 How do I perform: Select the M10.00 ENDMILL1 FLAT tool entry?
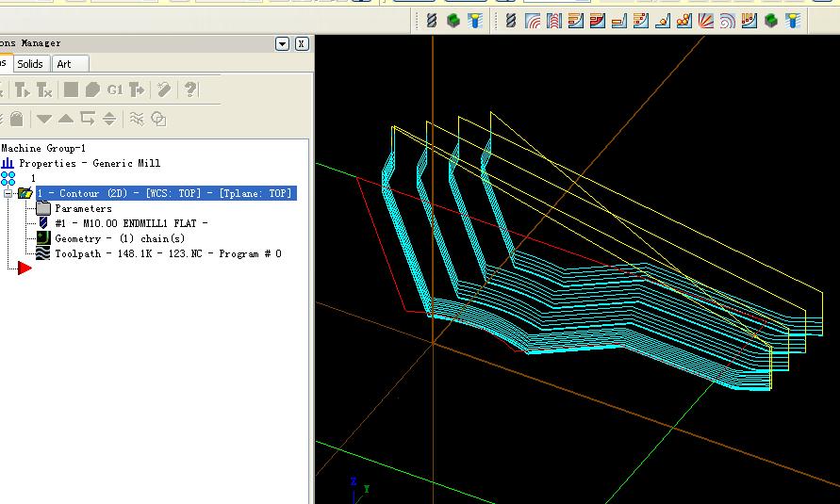tap(130, 223)
